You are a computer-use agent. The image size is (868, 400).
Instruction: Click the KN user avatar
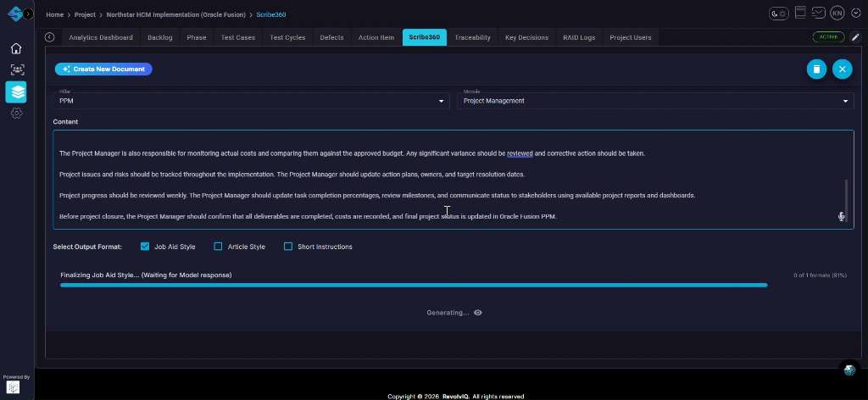click(x=837, y=14)
